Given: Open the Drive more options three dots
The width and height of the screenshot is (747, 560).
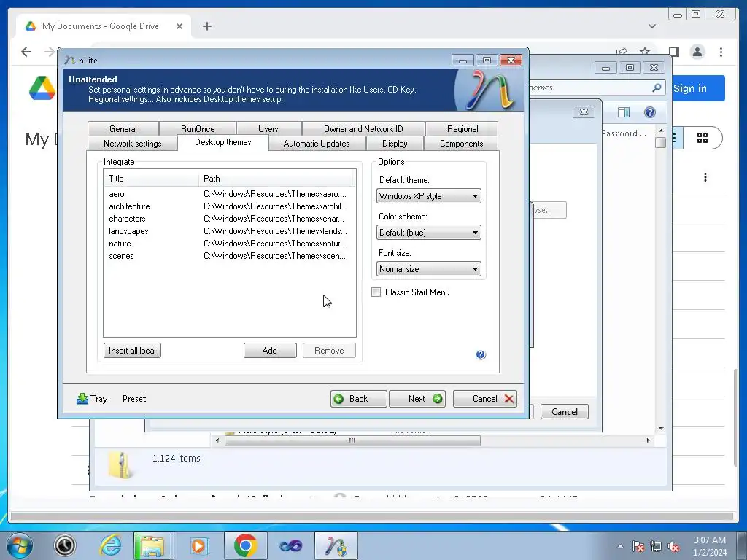Looking at the screenshot, I should tap(705, 178).
